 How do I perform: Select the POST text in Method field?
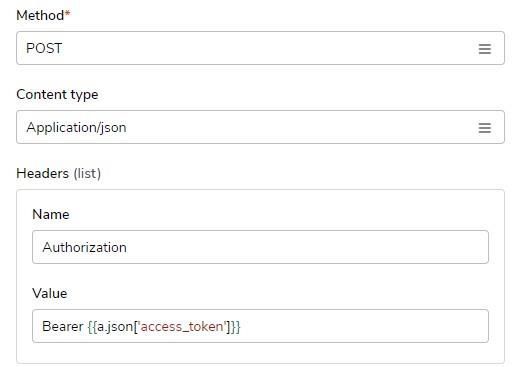[44, 48]
